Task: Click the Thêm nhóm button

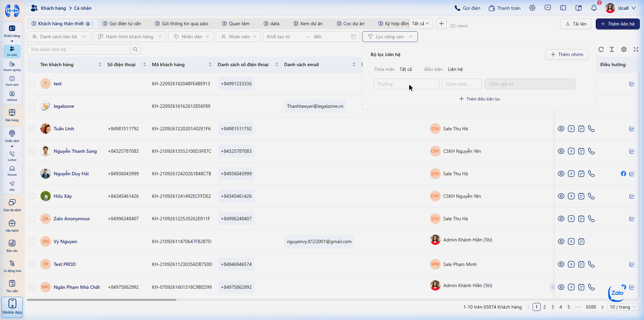Action: 567,54
